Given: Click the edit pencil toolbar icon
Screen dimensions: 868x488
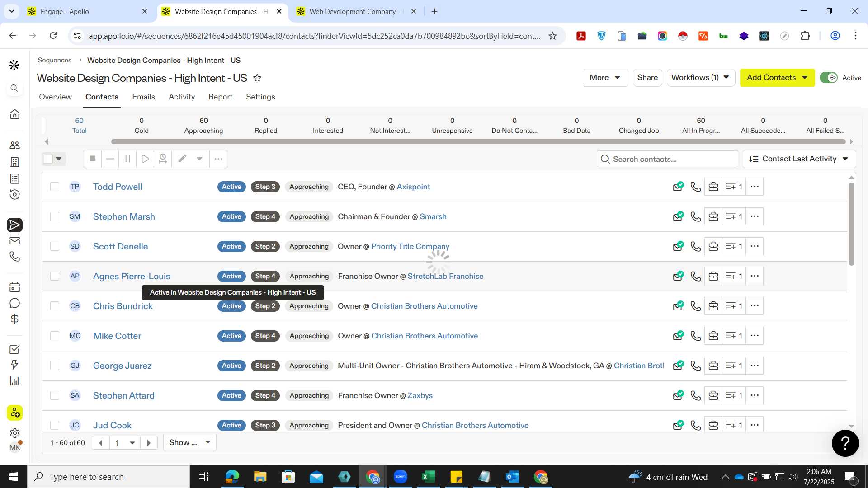Looking at the screenshot, I should click(x=182, y=159).
